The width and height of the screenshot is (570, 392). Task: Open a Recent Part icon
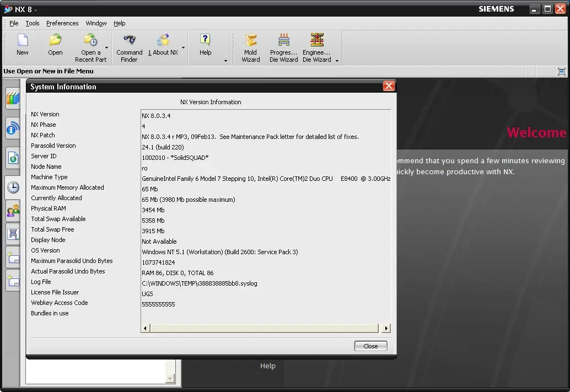pos(90,40)
